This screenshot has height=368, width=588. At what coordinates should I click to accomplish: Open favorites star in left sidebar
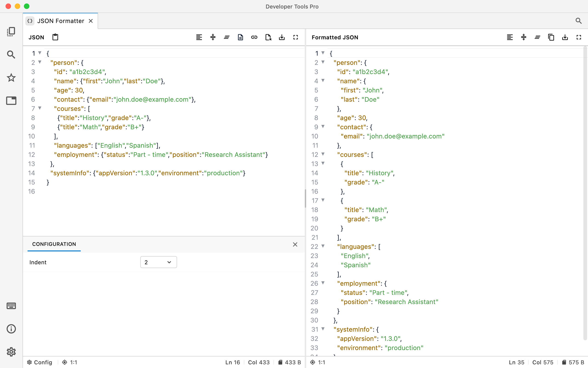click(x=11, y=78)
